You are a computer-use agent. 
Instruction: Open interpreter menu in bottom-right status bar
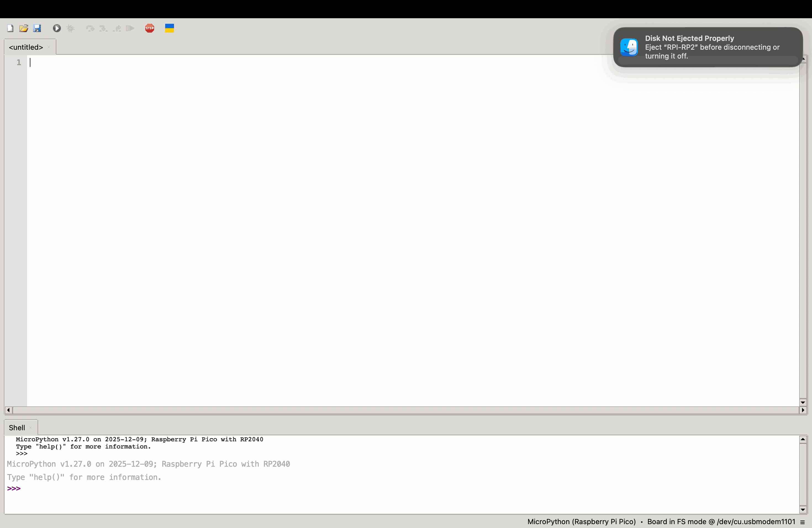tap(802, 522)
